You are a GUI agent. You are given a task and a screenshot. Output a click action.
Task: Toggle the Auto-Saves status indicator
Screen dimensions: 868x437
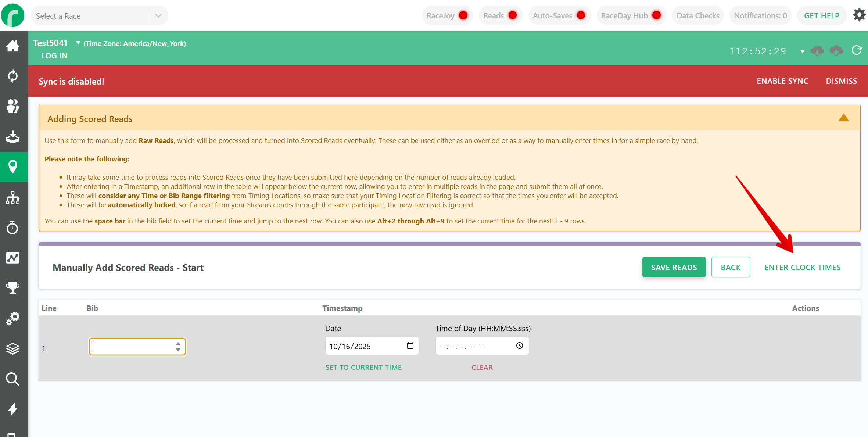pos(559,15)
